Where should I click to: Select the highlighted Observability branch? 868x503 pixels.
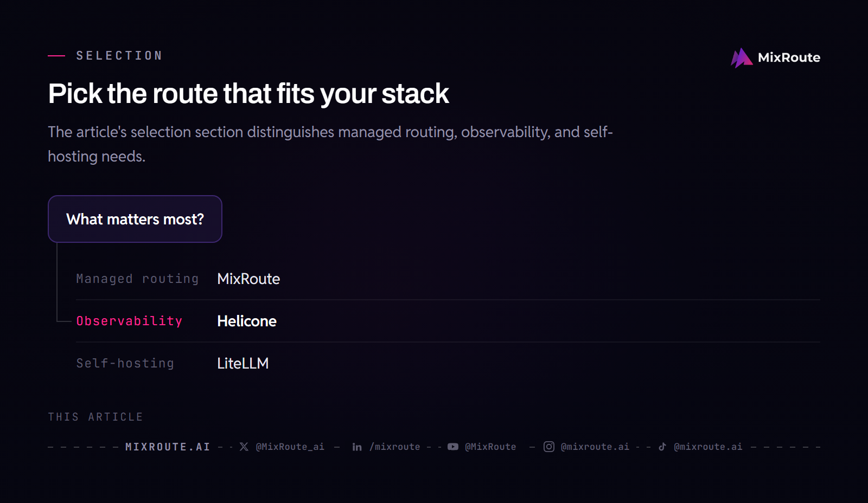(129, 321)
